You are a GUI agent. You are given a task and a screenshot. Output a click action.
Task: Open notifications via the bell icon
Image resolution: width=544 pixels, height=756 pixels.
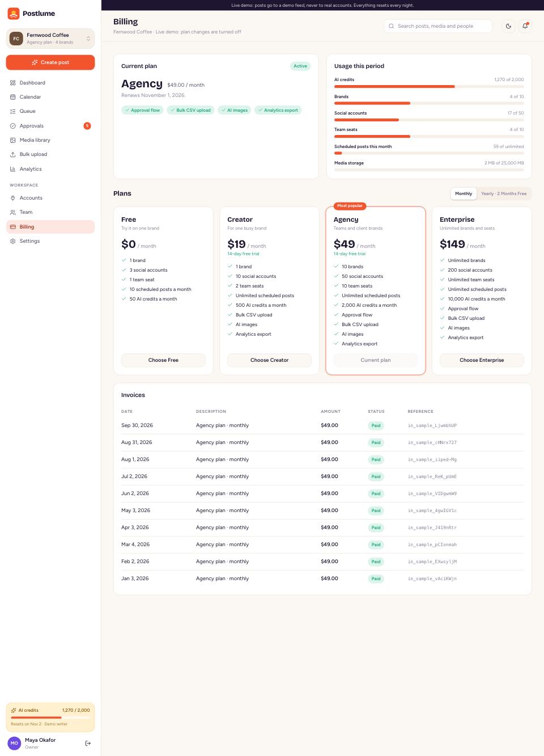[525, 26]
